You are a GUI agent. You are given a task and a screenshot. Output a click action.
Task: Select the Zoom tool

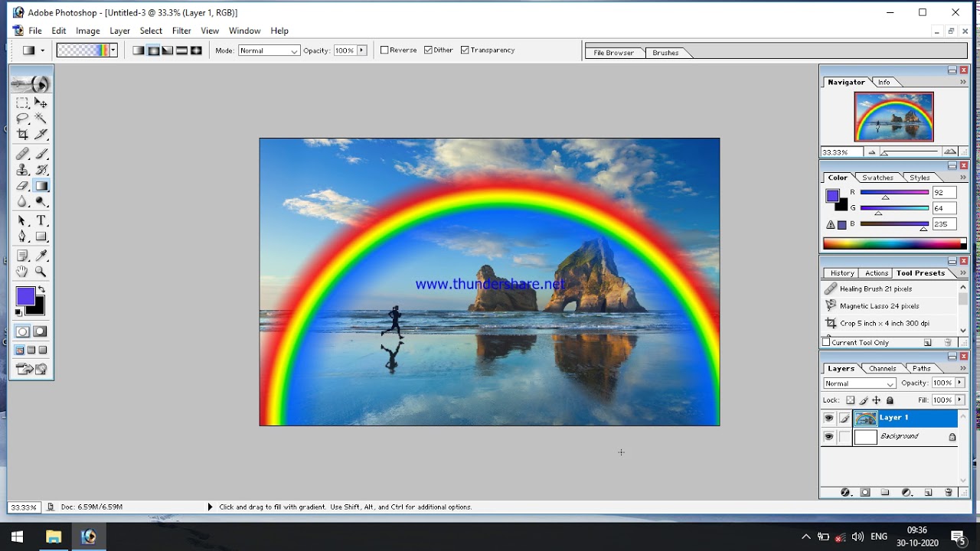click(x=41, y=272)
